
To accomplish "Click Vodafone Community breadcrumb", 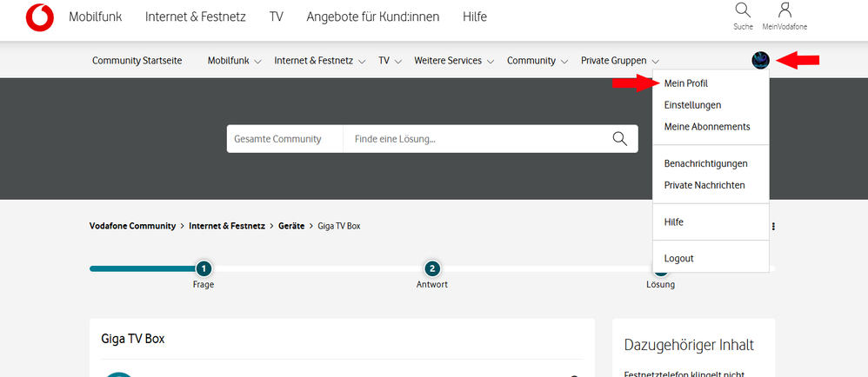I will pos(132,226).
